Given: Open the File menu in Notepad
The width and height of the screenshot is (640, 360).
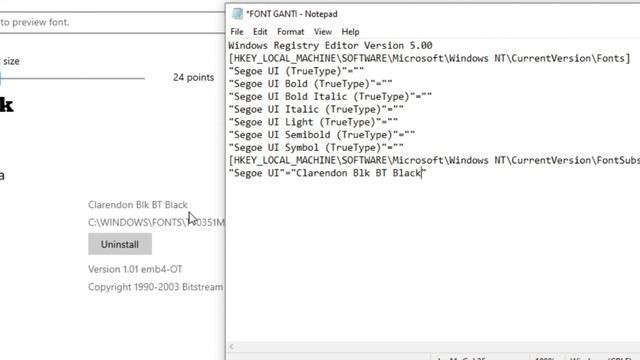Looking at the screenshot, I should point(237,32).
